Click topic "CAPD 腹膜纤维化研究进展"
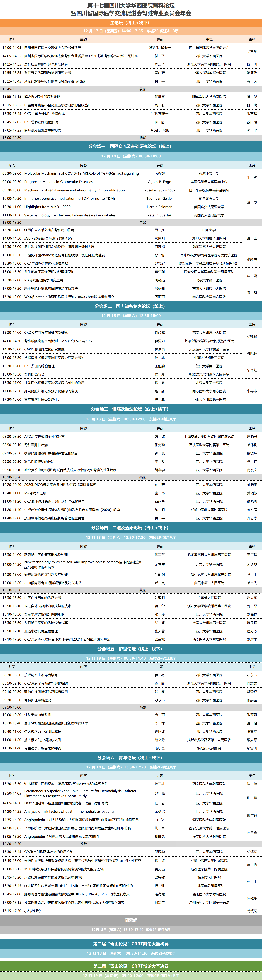 pos(44,349)
